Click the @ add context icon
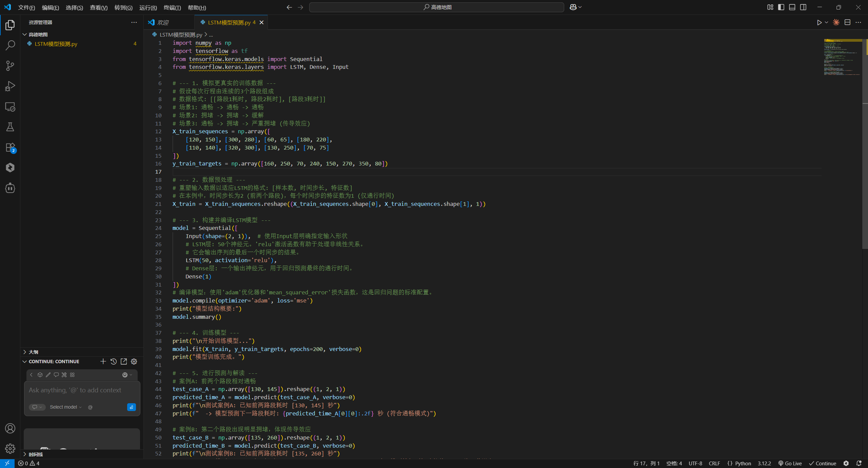 [90, 407]
